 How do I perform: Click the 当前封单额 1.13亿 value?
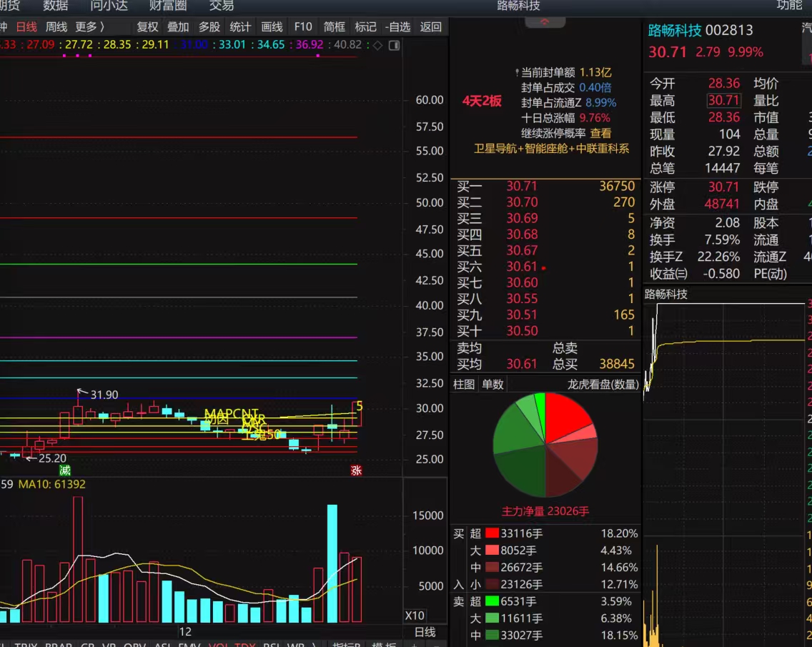click(595, 72)
